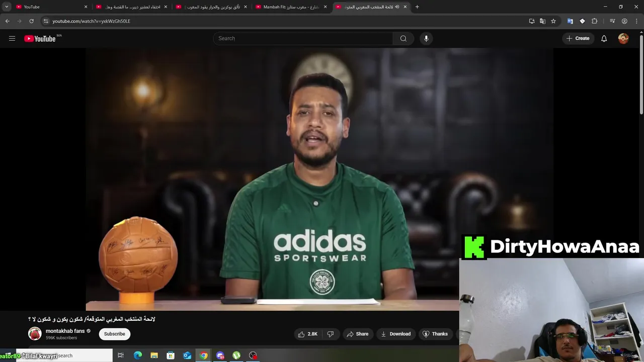Screen dimensions: 644x362
Task: Close the Mambah Fit tab
Action: pyautogui.click(x=325, y=7)
